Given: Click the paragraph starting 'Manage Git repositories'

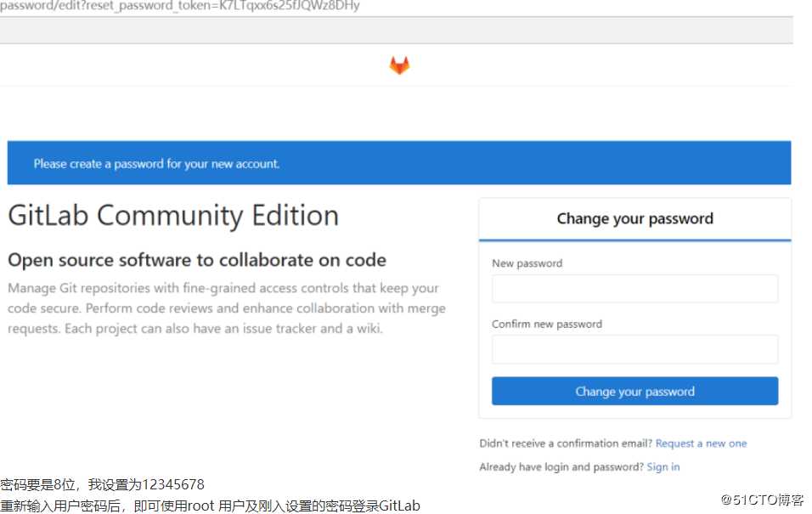Looking at the screenshot, I should 227,308.
